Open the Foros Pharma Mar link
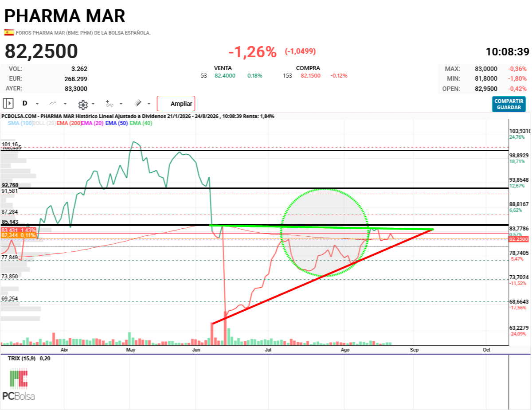This screenshot has width=532, height=410. (83, 33)
